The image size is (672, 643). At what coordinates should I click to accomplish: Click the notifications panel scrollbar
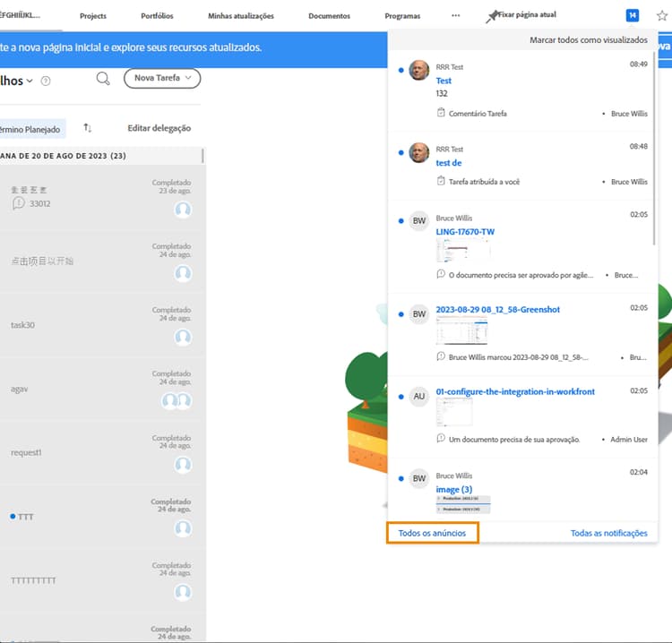click(654, 148)
